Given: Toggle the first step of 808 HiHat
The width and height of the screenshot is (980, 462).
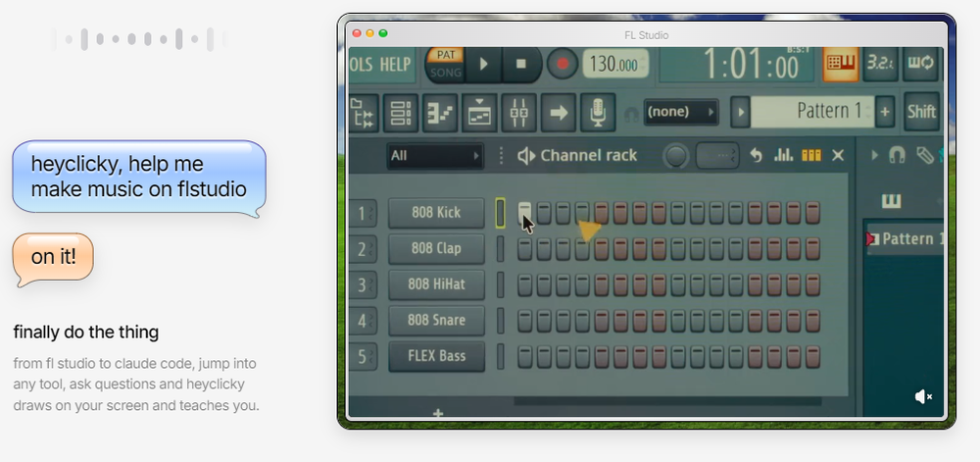Looking at the screenshot, I should [525, 284].
